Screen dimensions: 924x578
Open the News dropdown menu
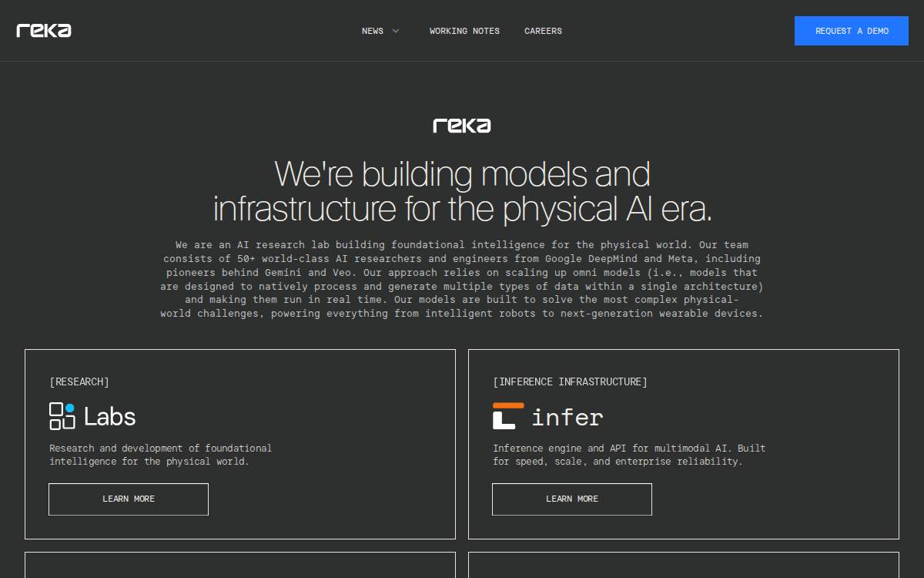[x=373, y=31]
